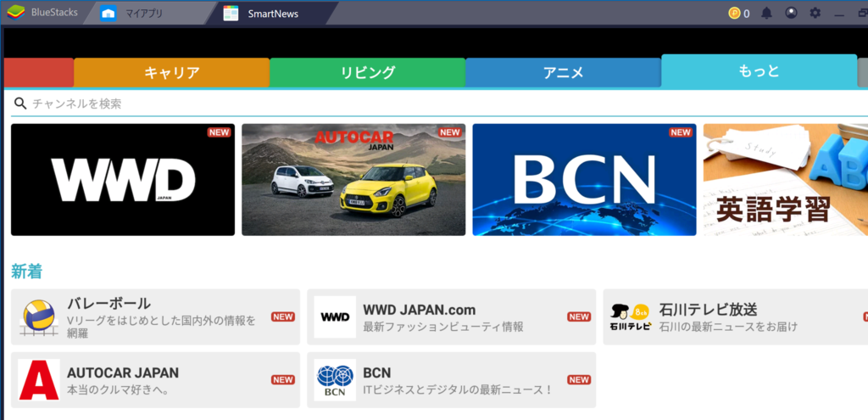Screen dimensions: 868x420
Task: Open the BCN channel list title
Action: [377, 372]
